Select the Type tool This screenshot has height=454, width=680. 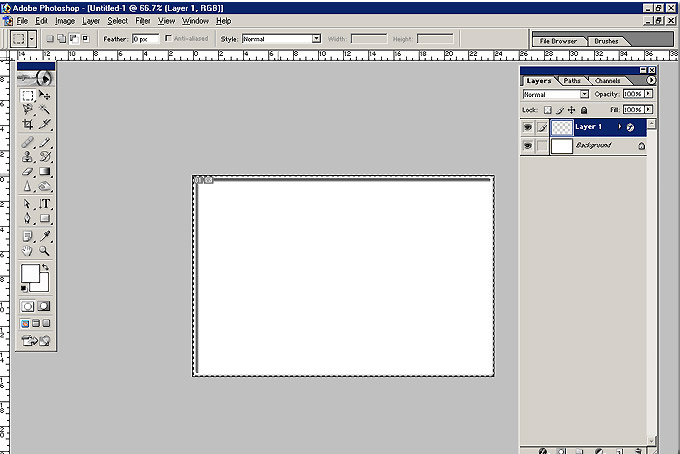pos(45,203)
